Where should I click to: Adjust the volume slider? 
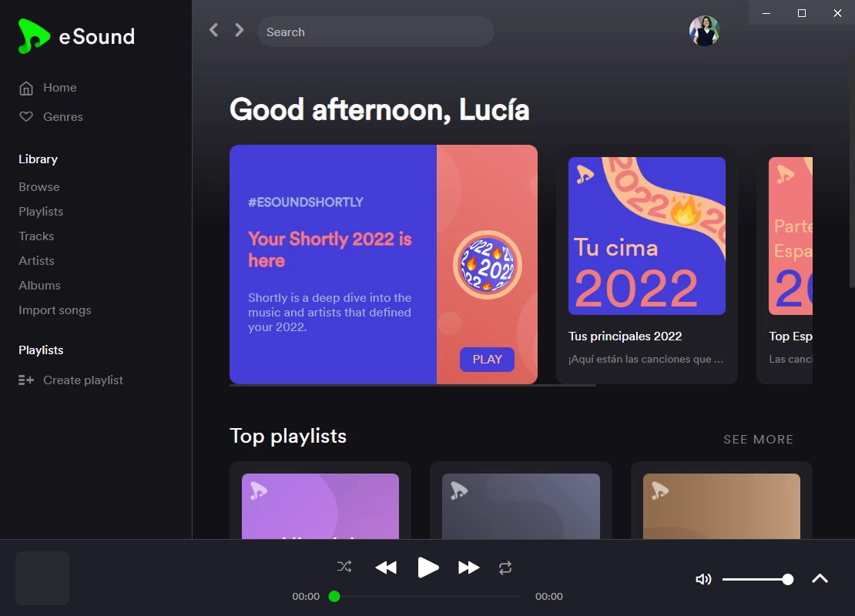coord(757,580)
